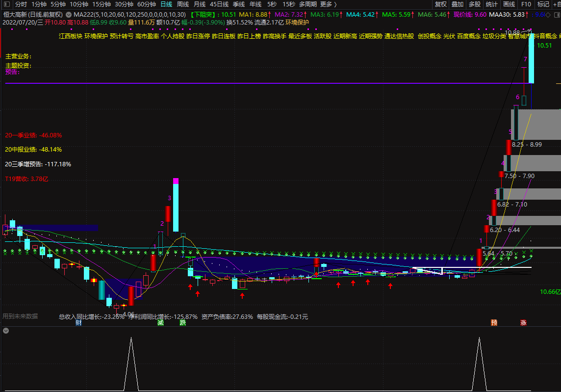Click the 4.06 low price label

pos(128,314)
